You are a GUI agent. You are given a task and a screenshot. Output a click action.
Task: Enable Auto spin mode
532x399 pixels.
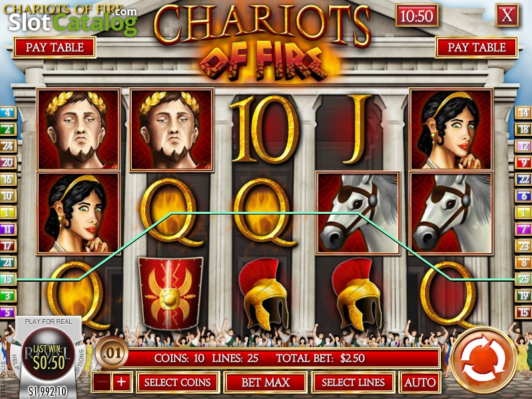point(420,382)
